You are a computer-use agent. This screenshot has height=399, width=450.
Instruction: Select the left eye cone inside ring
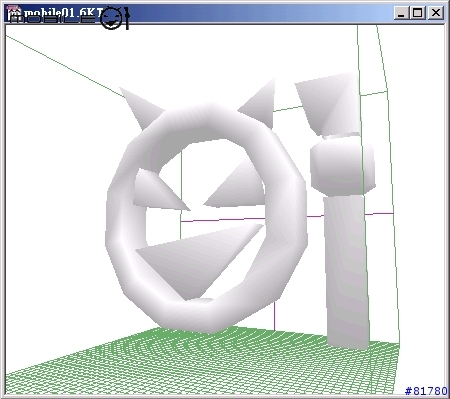coord(157,193)
